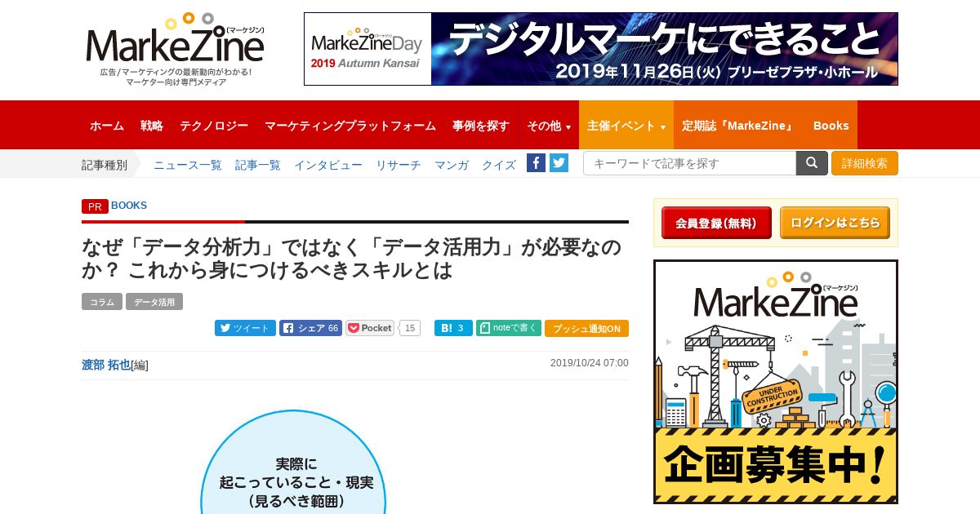Open リサーチ link
This screenshot has width=980, height=514.
399,165
